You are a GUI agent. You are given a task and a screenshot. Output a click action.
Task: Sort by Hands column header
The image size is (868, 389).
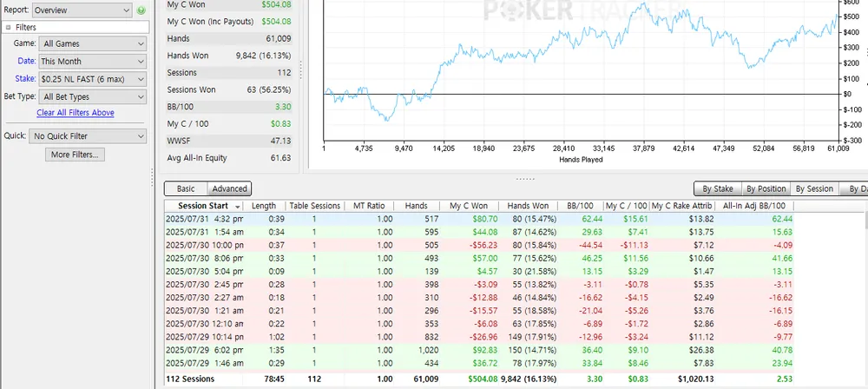(417, 206)
